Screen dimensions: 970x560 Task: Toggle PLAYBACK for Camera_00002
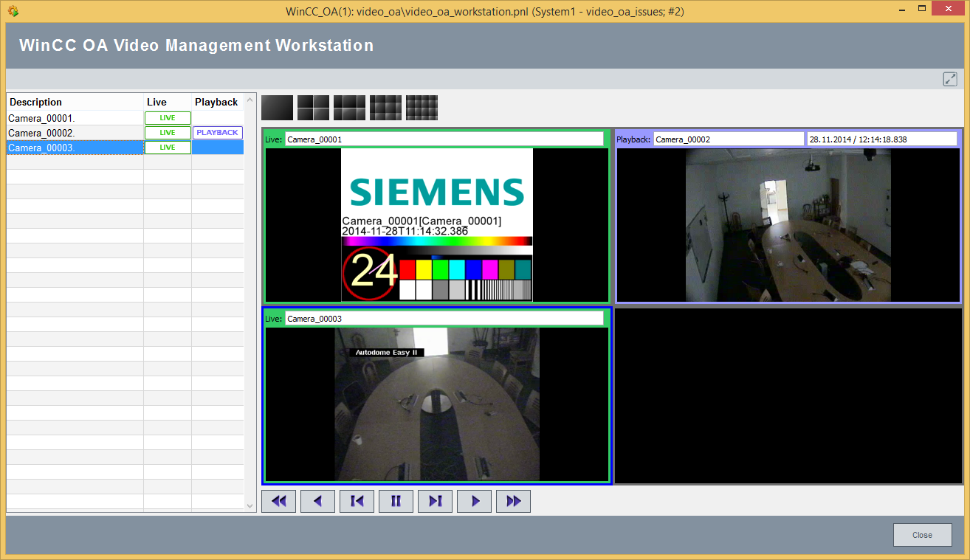[x=217, y=133]
